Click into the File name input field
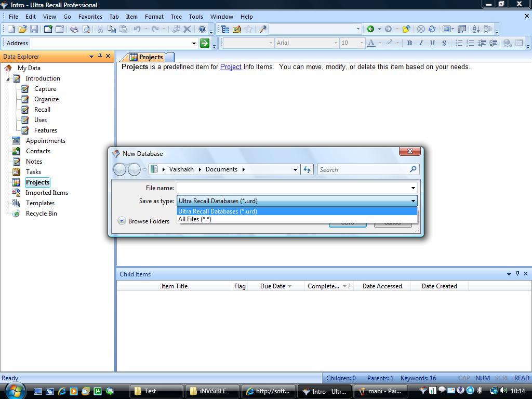 pos(294,188)
